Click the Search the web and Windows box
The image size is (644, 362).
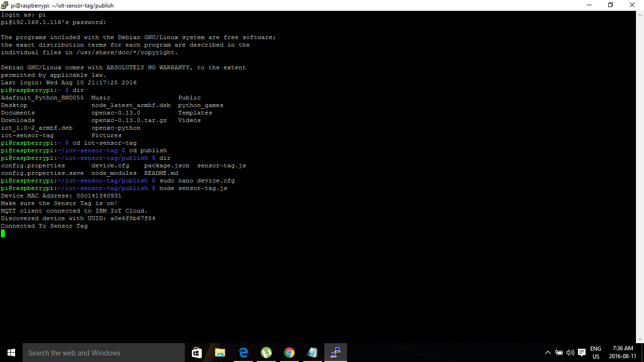104,353
